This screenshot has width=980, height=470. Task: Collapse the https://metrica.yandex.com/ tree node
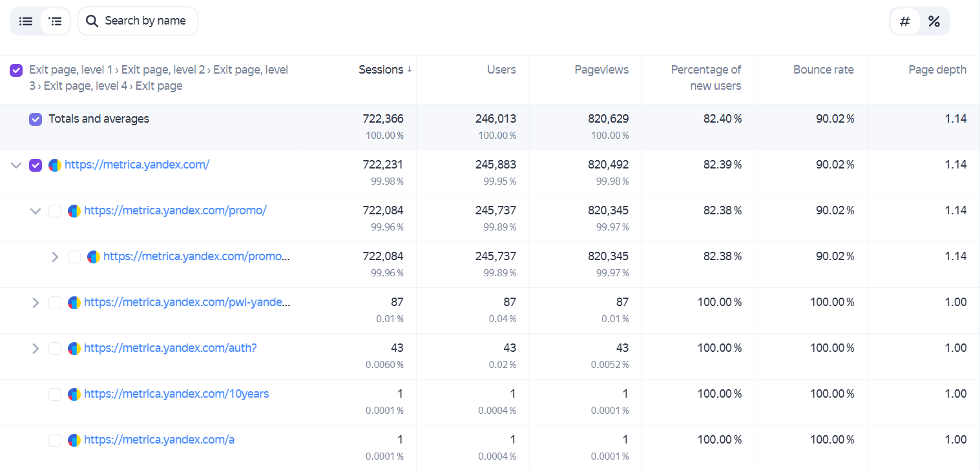[x=16, y=165]
